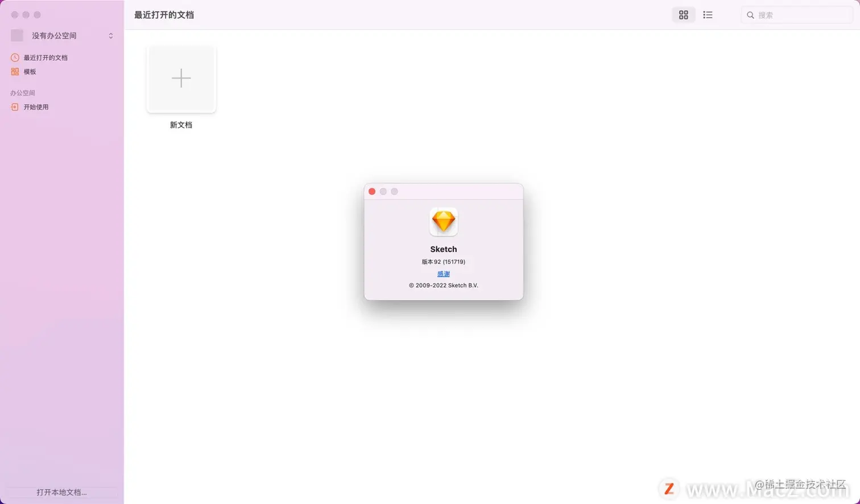860x504 pixels.
Task: Click the Sketch diamond app icon
Action: point(444,221)
